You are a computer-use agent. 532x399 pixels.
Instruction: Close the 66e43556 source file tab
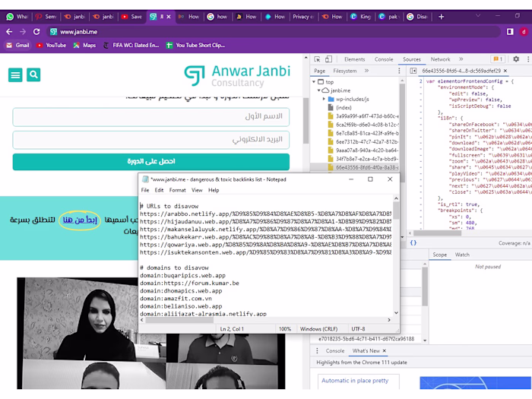click(505, 71)
